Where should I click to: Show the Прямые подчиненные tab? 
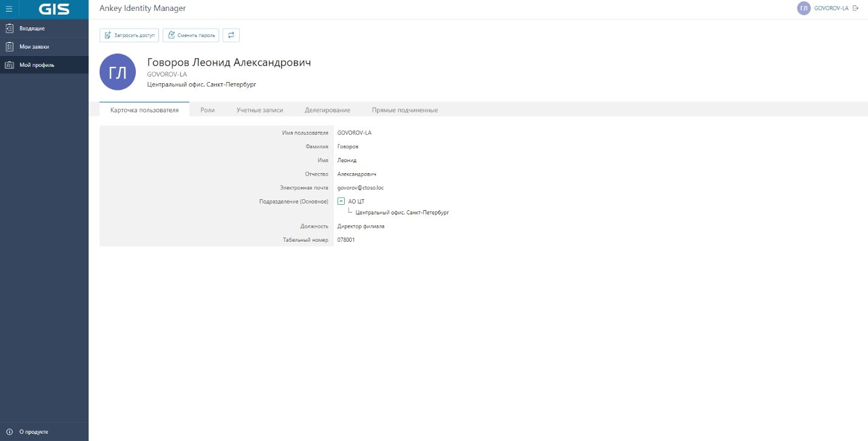(x=405, y=110)
